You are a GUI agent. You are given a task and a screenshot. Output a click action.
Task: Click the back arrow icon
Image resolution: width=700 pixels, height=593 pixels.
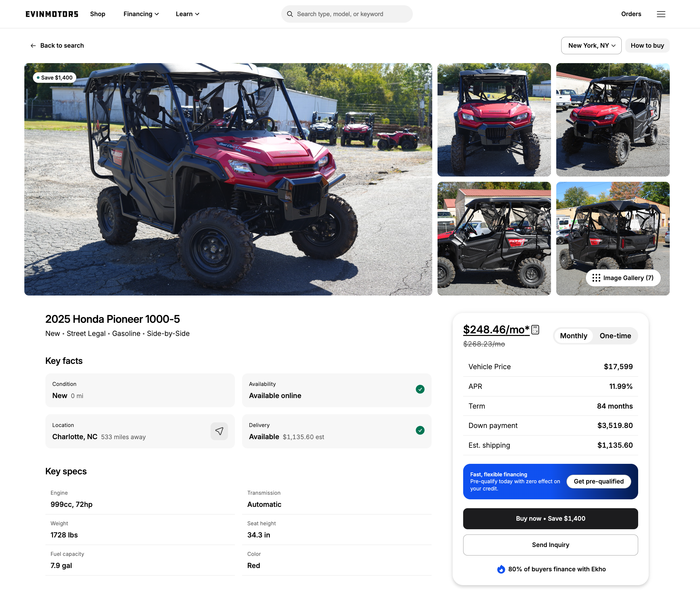pyautogui.click(x=33, y=45)
